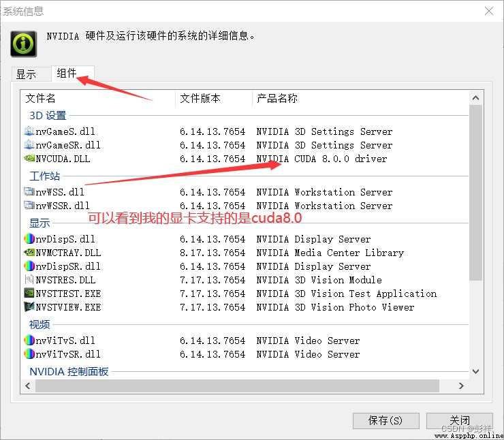Select the nvGameSR.dll file name
Screen dimensions: 504x440
(68, 145)
